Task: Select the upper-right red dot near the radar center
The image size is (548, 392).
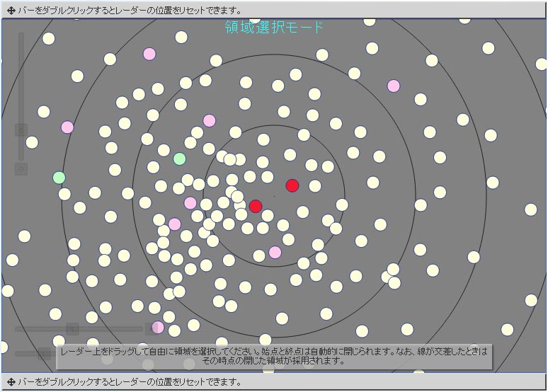Action: (x=292, y=185)
